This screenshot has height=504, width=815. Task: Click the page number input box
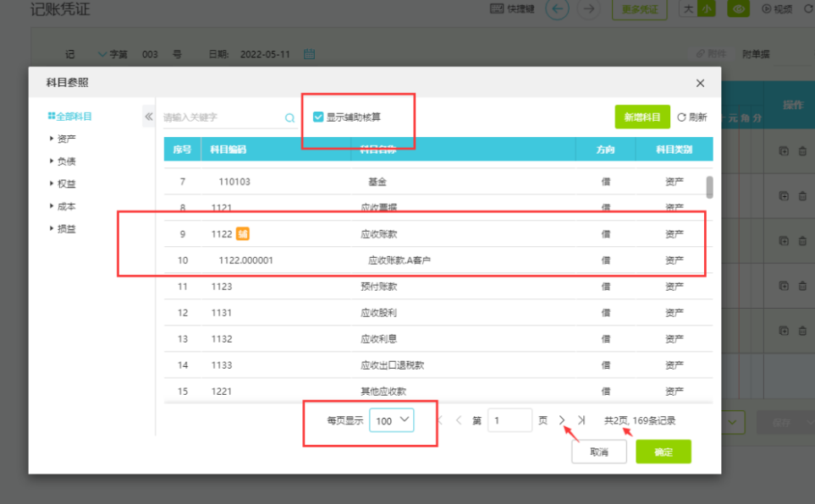509,420
